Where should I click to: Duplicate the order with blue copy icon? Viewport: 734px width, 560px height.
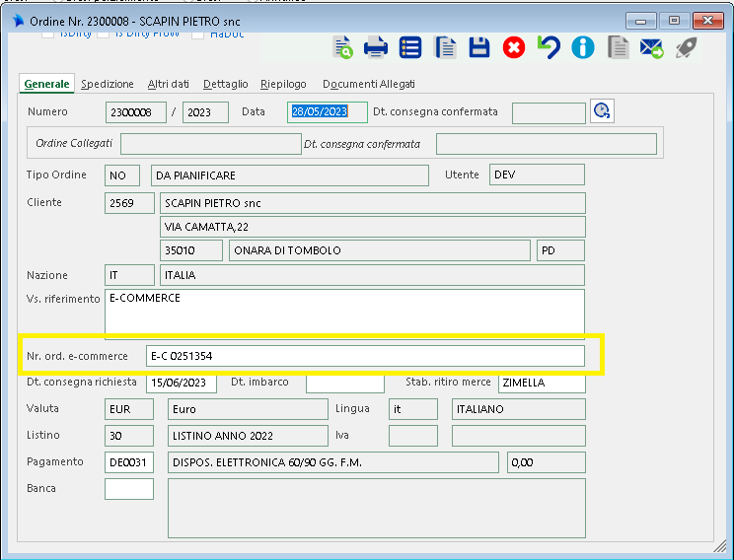click(x=445, y=47)
